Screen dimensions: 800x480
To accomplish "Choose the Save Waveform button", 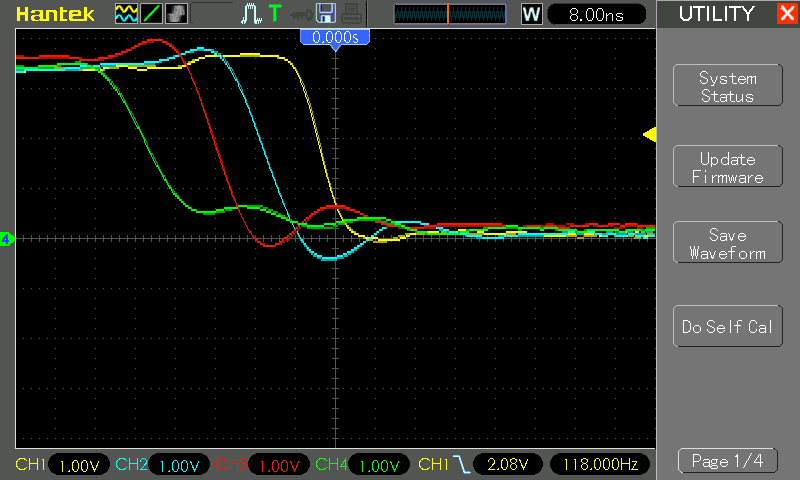I will [x=728, y=243].
